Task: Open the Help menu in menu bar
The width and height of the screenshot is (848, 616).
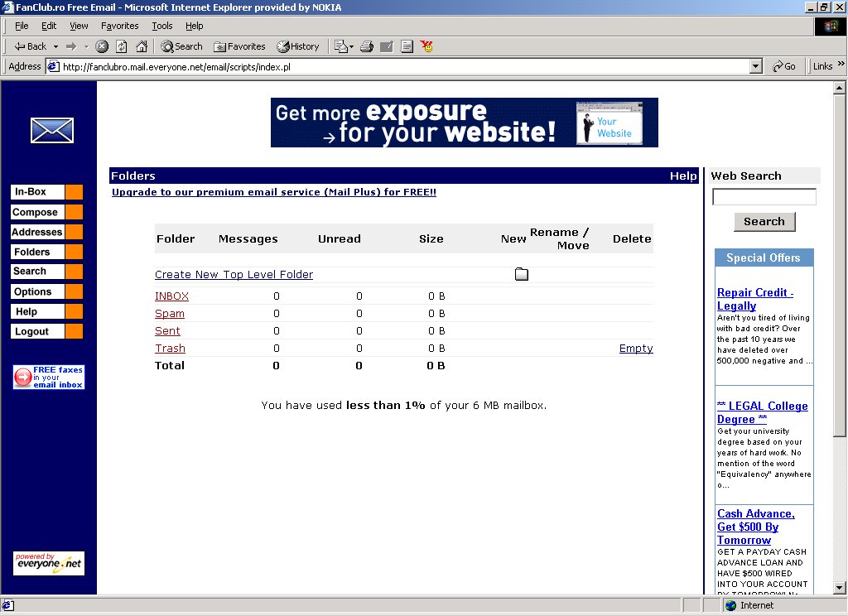Action: [x=194, y=26]
